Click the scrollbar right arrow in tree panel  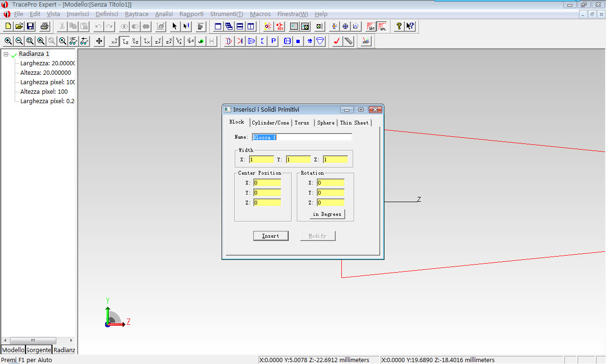click(x=71, y=340)
